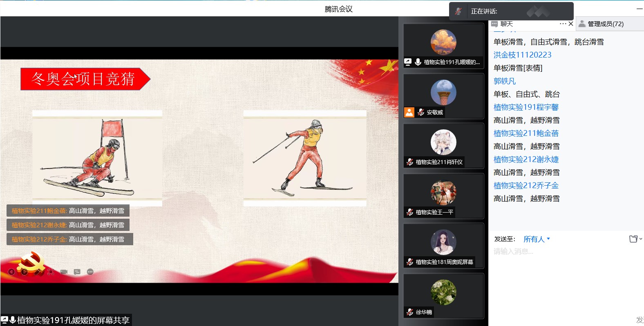Open the file send folder dropdown
644x326 pixels.
pyautogui.click(x=635, y=239)
